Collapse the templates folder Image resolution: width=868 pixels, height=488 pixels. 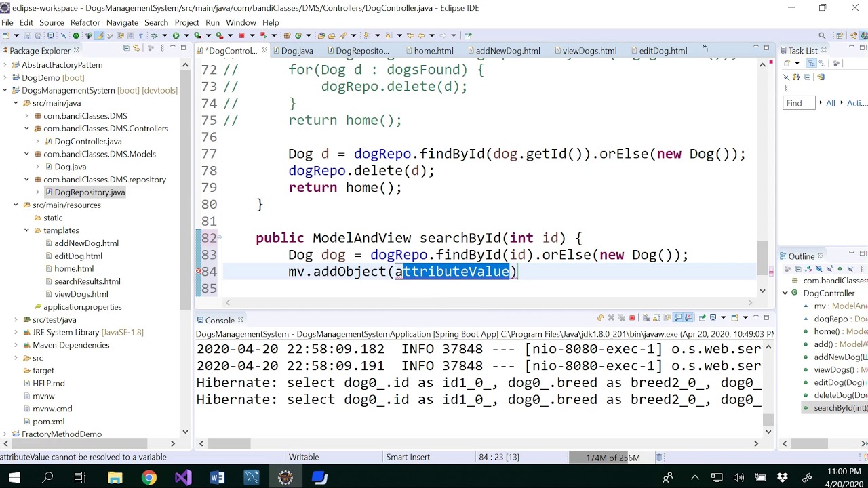27,230
